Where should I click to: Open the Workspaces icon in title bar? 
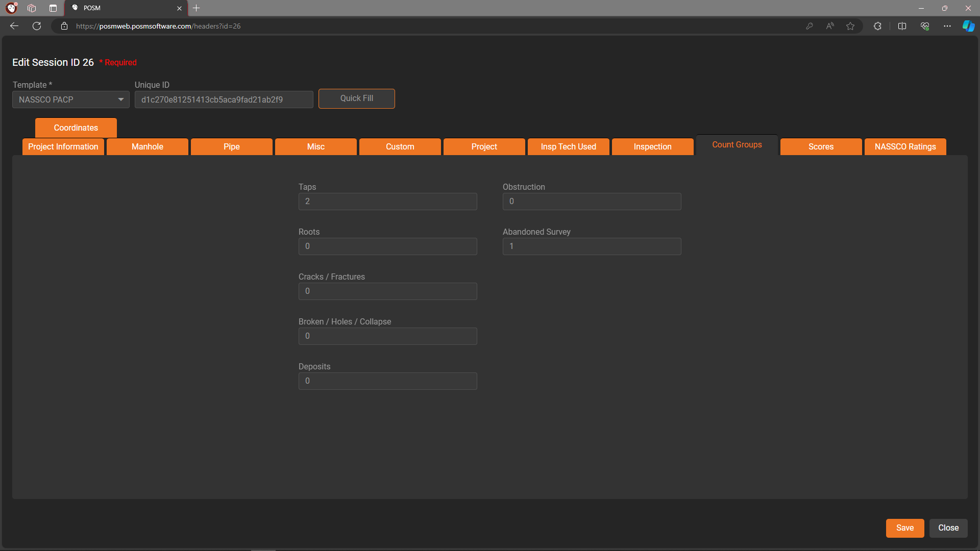click(32, 8)
